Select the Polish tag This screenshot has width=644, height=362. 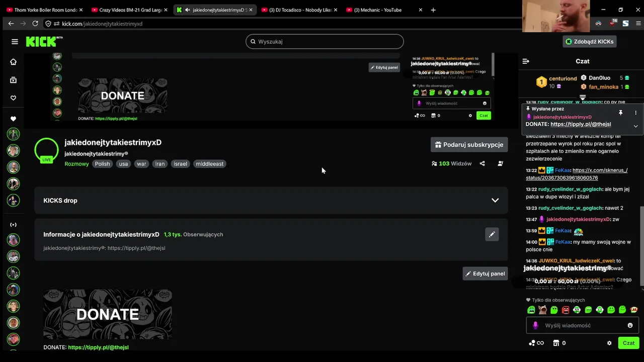(102, 164)
